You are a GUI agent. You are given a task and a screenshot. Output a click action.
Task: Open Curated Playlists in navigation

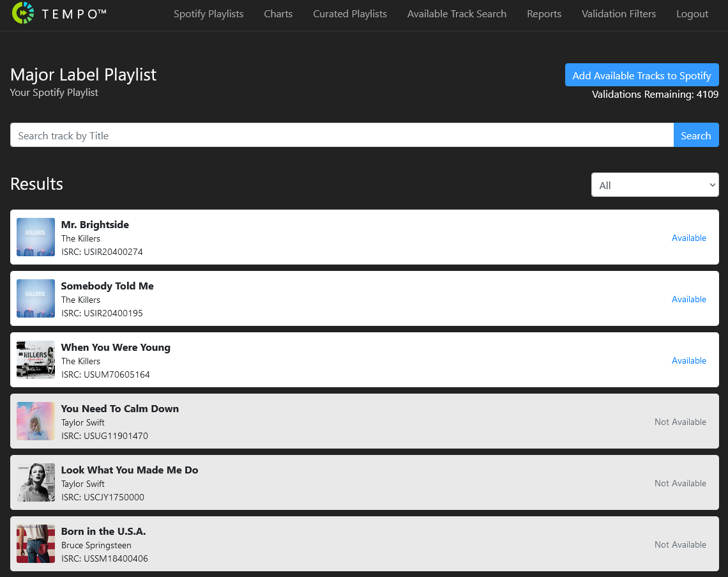click(x=350, y=14)
